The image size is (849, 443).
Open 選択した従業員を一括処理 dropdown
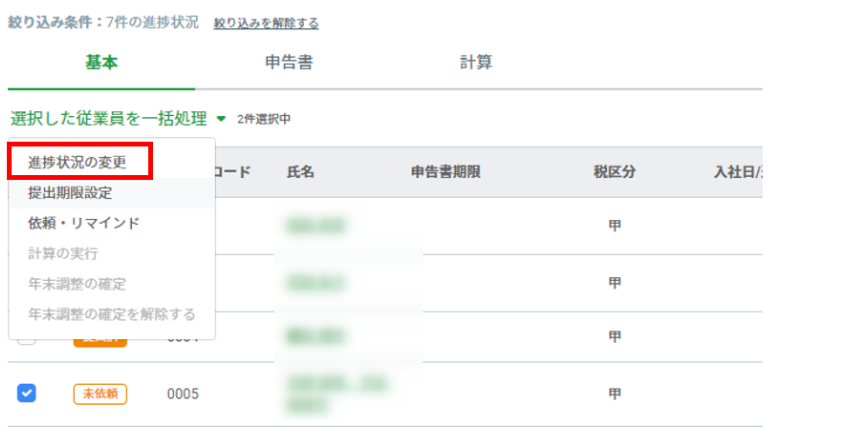coord(109,118)
